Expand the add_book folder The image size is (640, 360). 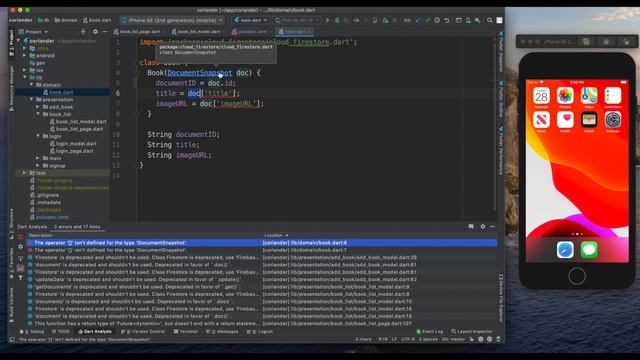coord(38,107)
